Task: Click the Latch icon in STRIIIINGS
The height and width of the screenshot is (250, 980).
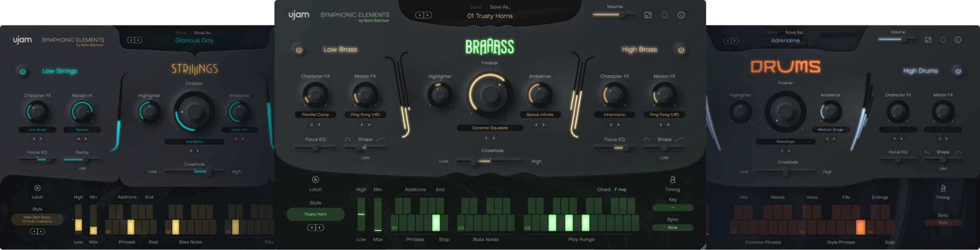Action: [37, 188]
